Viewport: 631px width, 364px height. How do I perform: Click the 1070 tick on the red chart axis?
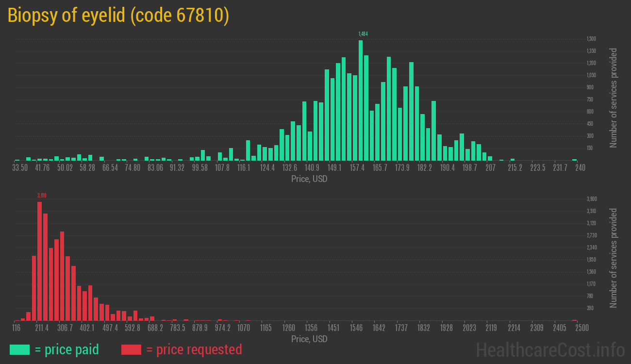coord(244,328)
